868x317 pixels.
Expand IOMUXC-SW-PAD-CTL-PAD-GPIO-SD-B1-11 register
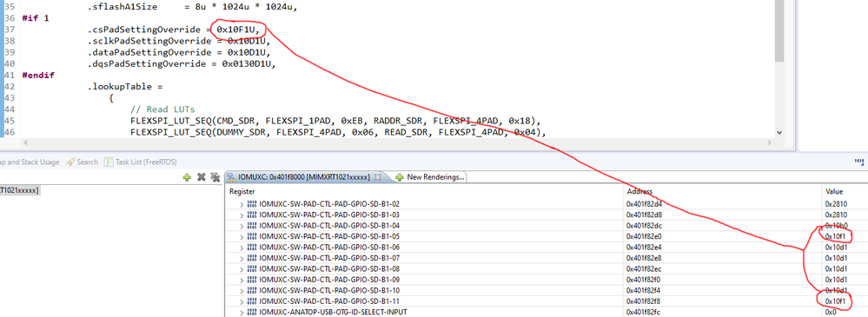click(x=242, y=301)
